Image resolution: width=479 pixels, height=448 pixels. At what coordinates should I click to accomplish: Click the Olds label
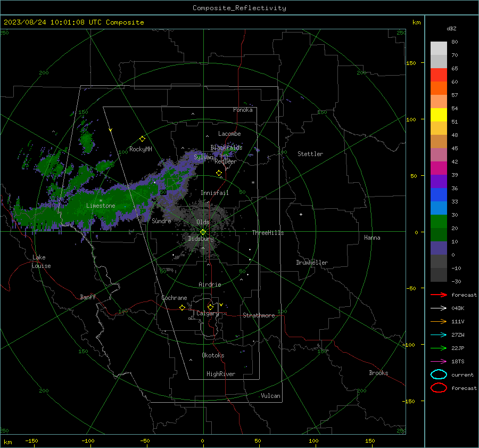203,222
